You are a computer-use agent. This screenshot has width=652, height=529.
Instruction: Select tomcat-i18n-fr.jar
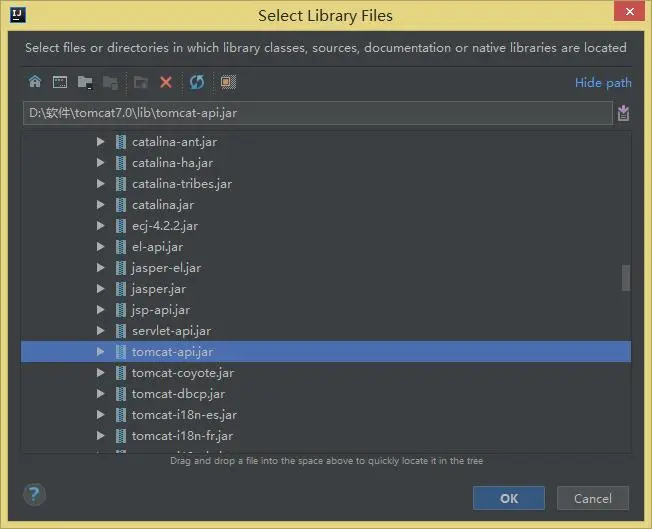[x=182, y=435]
